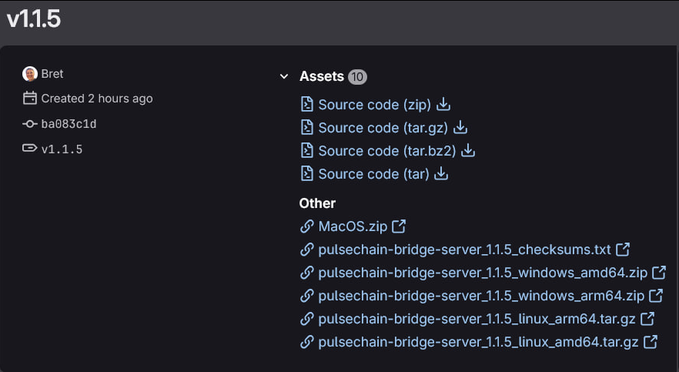The image size is (679, 372).
Task: Click the tag icon beside v1.1.5
Action: point(29,149)
